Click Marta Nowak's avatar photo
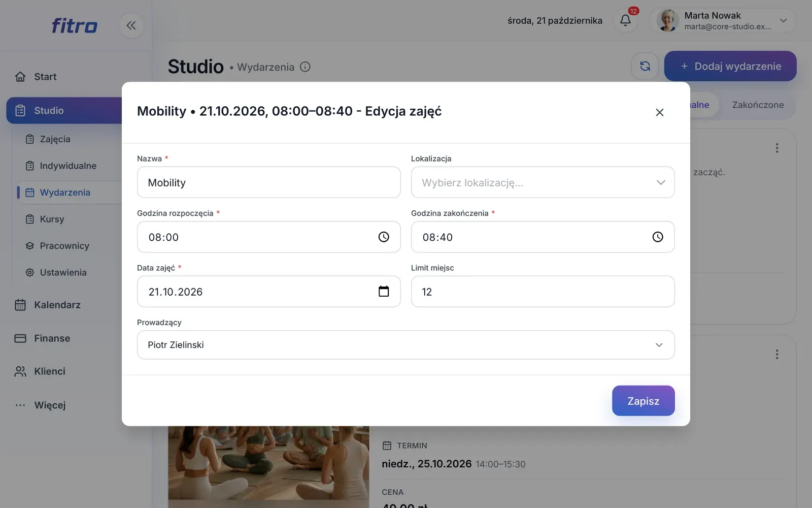The height and width of the screenshot is (508, 812). pos(668,21)
